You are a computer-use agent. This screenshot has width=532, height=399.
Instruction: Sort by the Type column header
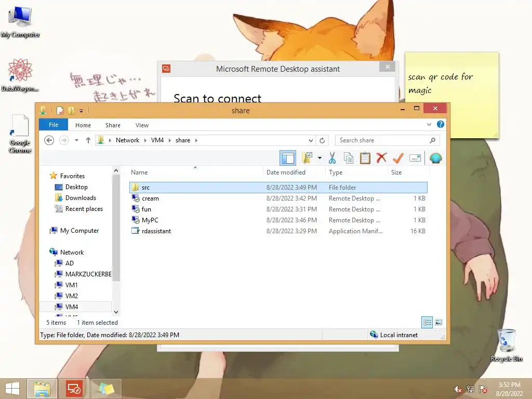point(356,172)
